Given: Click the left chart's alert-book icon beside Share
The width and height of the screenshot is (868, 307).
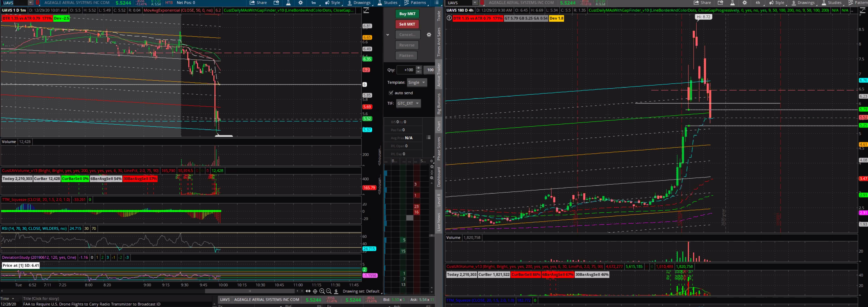Looking at the screenshot, I should pyautogui.click(x=276, y=3).
